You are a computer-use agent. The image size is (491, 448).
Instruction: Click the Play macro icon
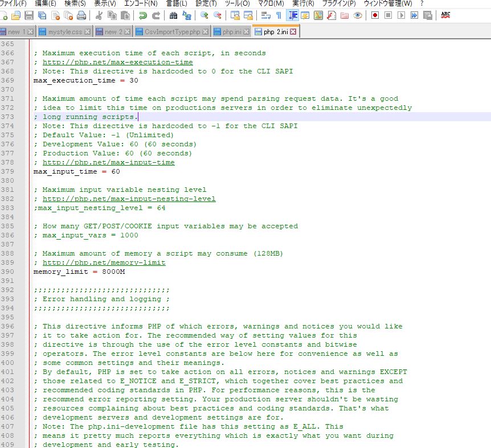(x=401, y=15)
